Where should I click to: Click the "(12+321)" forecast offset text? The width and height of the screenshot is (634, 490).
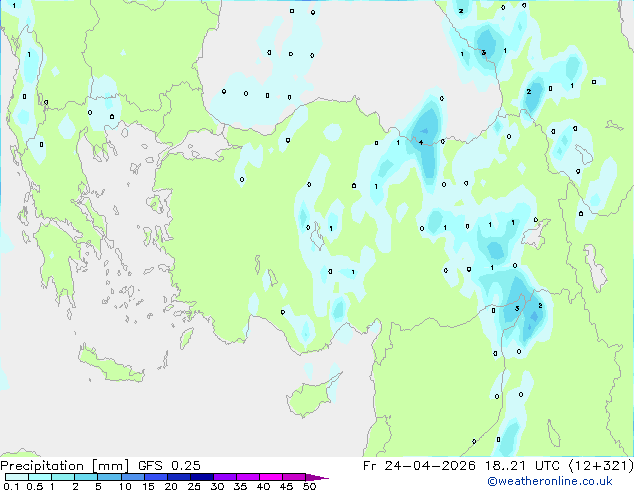601,466
